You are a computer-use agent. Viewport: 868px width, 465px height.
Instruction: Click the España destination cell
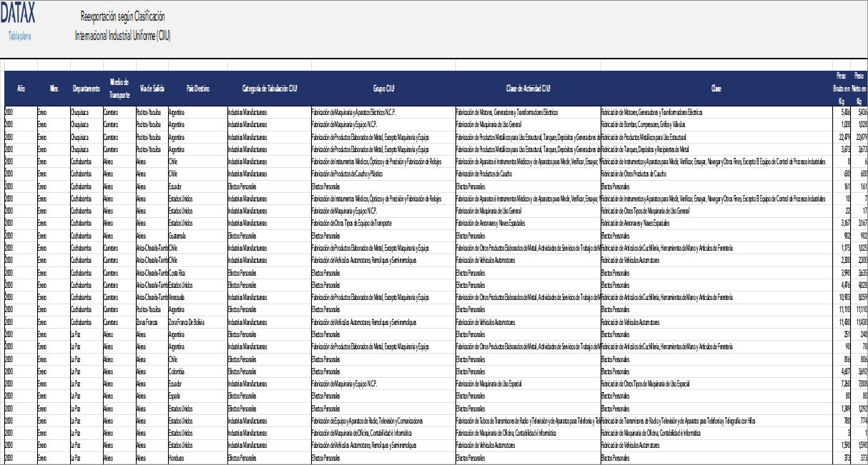(174, 395)
